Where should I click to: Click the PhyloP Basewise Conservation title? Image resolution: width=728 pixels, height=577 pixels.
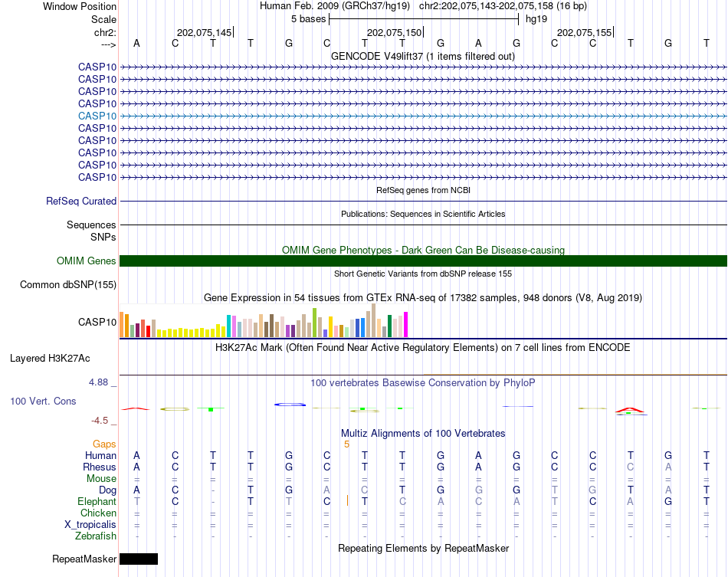click(x=422, y=383)
